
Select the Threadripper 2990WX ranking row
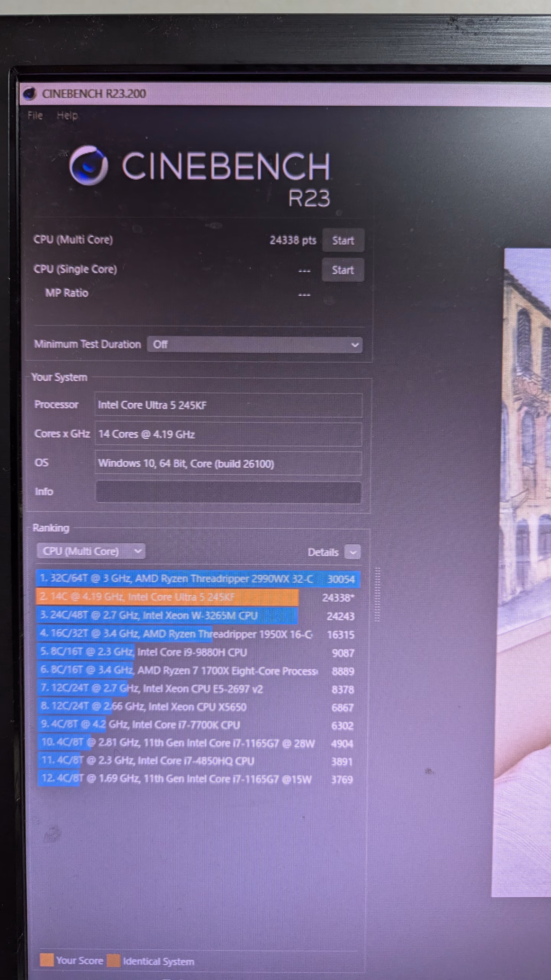pyautogui.click(x=198, y=579)
